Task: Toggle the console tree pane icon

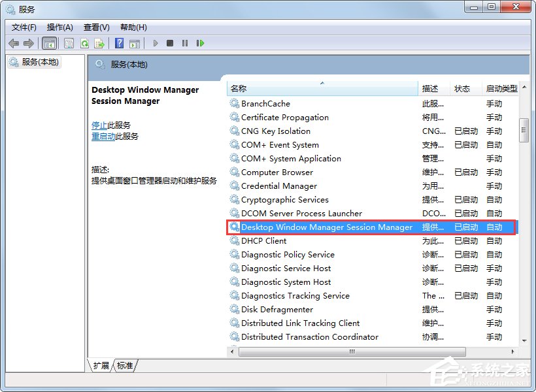Action: pyautogui.click(x=49, y=43)
